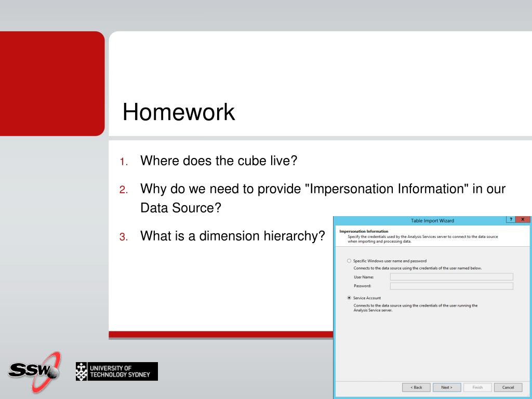Select 'Specific Windows user name and password' option
The width and height of the screenshot is (532, 399).
point(349,261)
